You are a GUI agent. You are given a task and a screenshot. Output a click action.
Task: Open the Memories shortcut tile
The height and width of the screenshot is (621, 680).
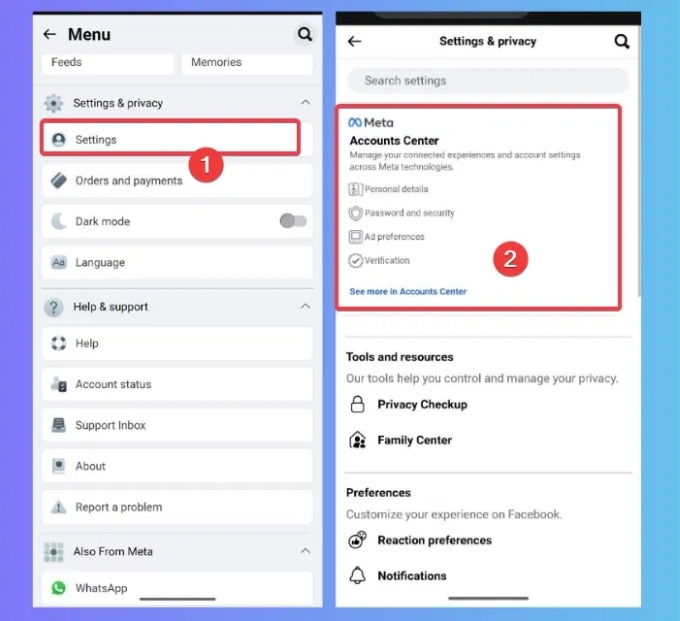tap(247, 63)
